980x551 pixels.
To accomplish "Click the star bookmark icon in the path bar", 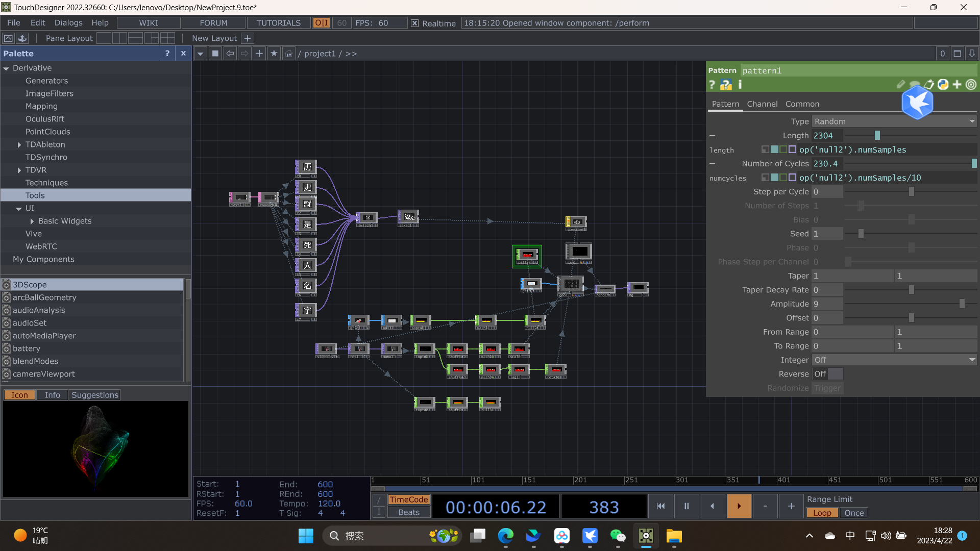I will click(274, 54).
